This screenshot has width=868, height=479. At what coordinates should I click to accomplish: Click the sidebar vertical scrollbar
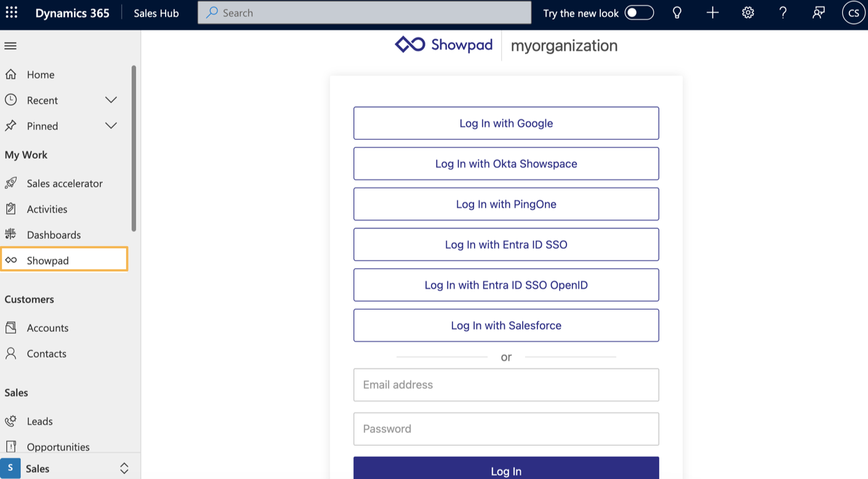(x=134, y=148)
